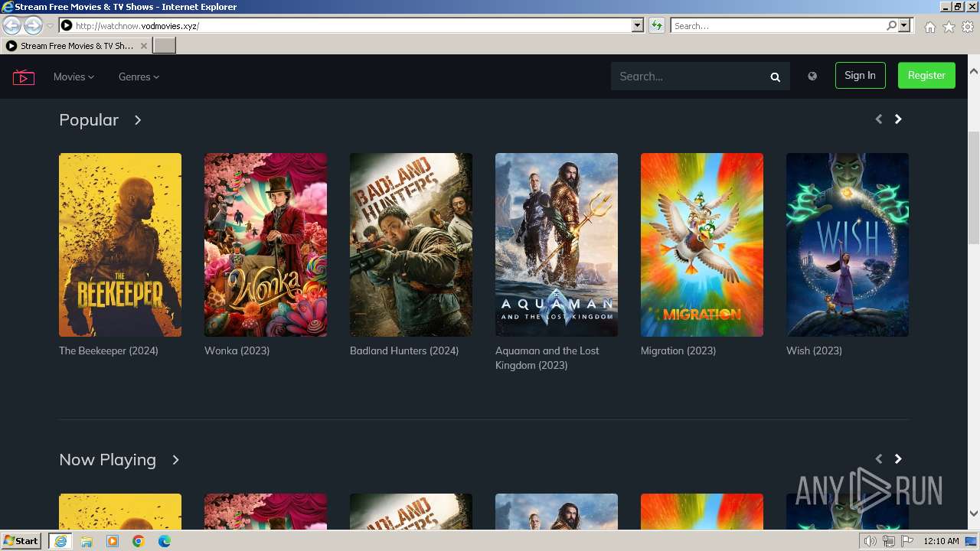Click Wish (2023) title link
This screenshot has height=551, width=980.
coord(814,350)
